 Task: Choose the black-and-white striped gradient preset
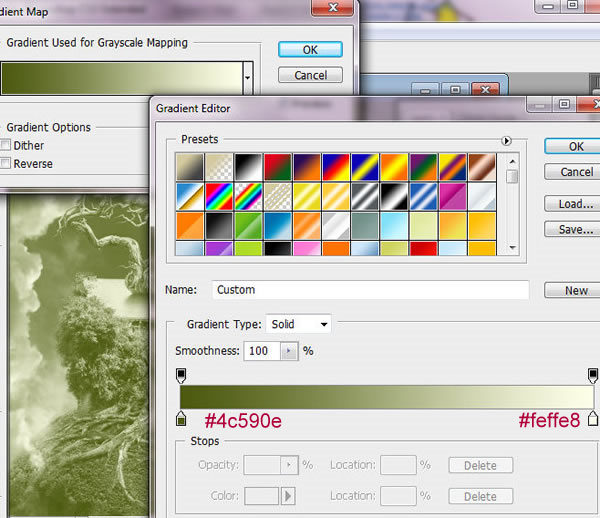click(394, 197)
